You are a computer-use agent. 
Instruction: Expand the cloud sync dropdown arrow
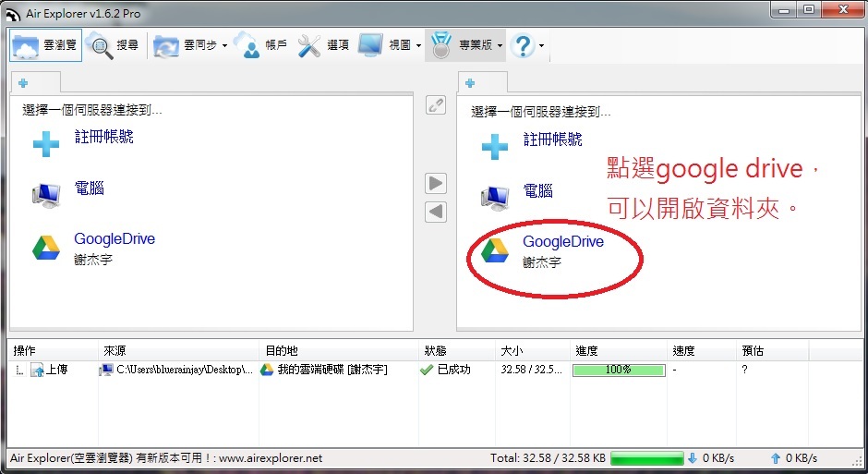pos(224,45)
